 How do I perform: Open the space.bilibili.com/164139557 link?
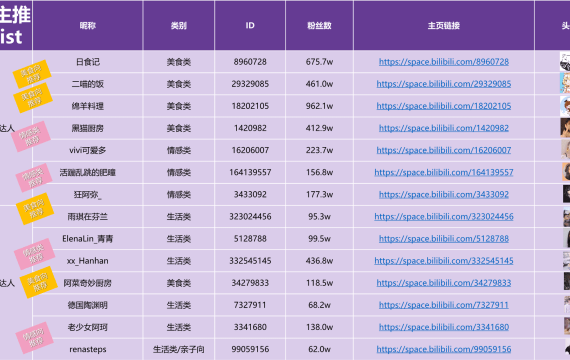(443, 172)
